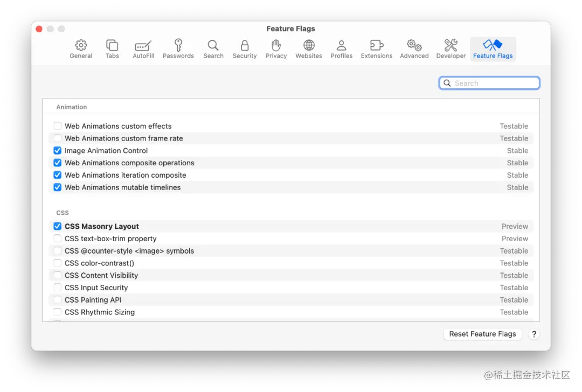Image resolution: width=582 pixels, height=392 pixels.
Task: Click 'Web Animations mutable timelines' label
Action: 122,187
